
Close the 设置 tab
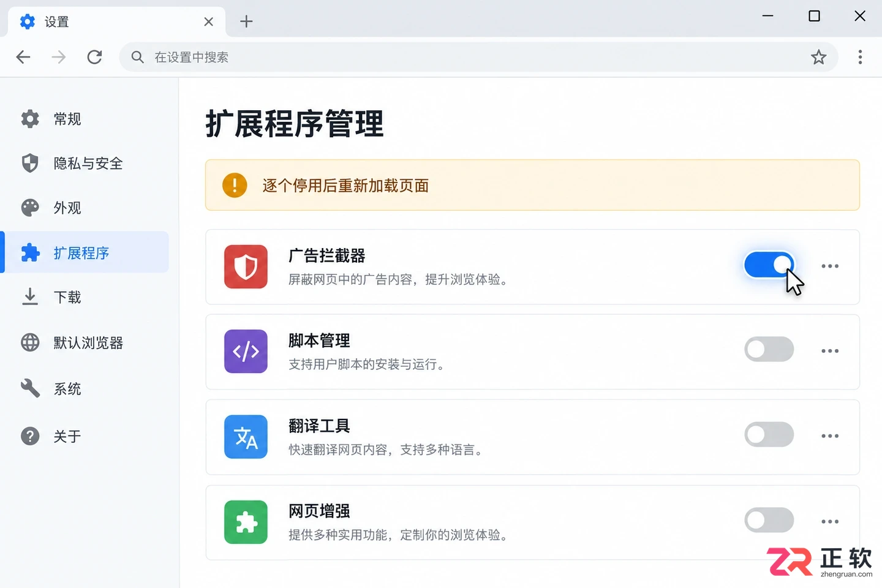click(208, 21)
